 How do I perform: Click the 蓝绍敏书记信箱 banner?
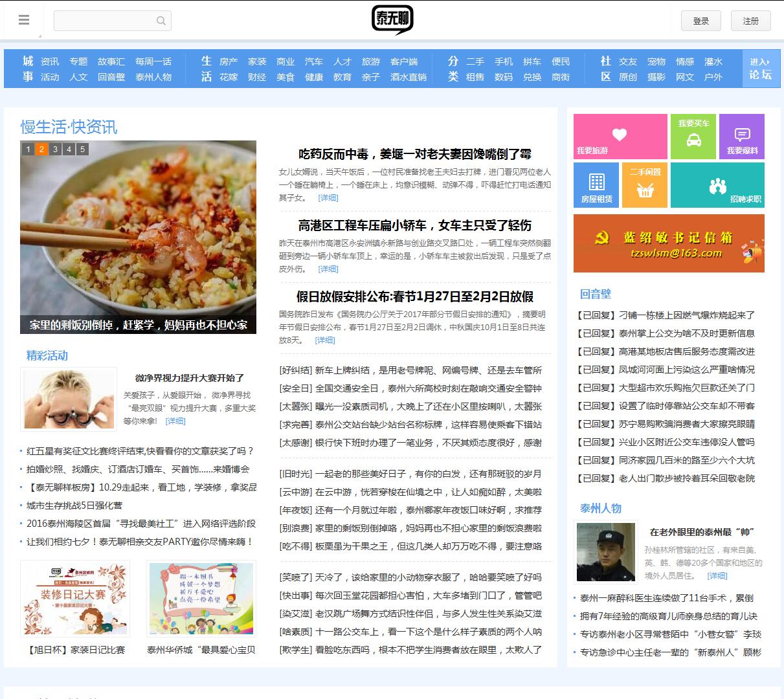coord(669,243)
